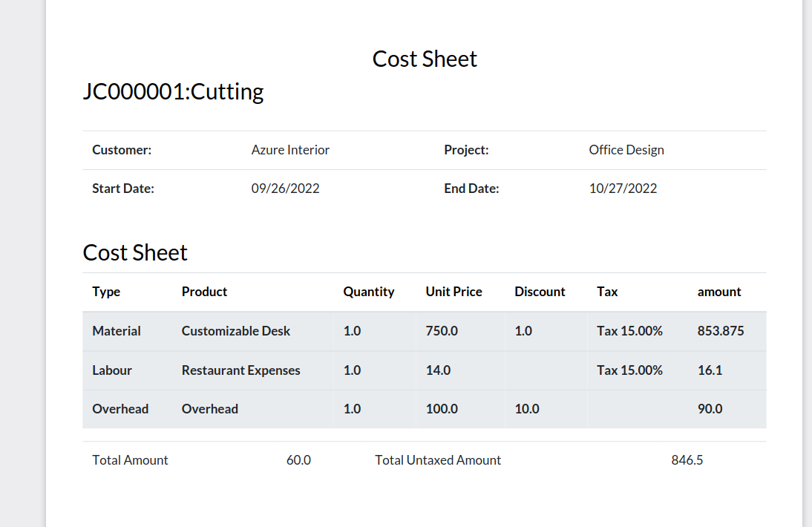Click the Discount column header
The width and height of the screenshot is (812, 527).
pyautogui.click(x=540, y=292)
